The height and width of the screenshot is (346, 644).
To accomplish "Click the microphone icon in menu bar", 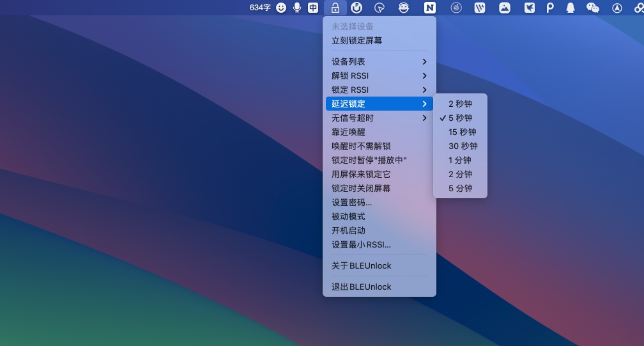I will [x=297, y=8].
